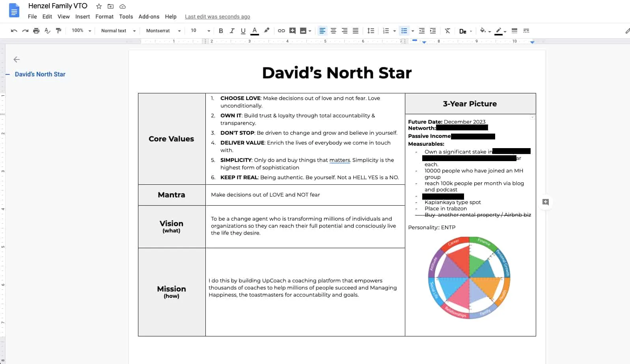The image size is (630, 364).
Task: Justify the text alignment
Action: (356, 31)
